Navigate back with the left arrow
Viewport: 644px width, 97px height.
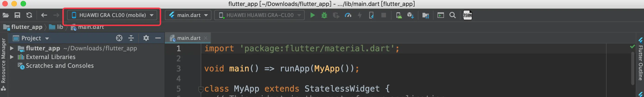(x=44, y=15)
